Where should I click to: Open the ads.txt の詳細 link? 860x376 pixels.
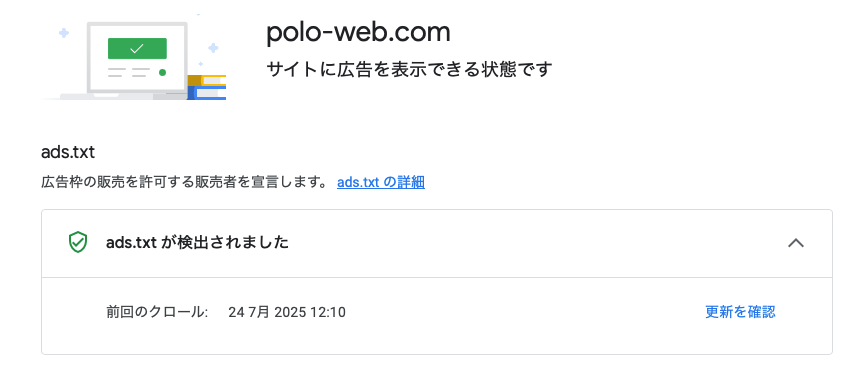tap(381, 182)
